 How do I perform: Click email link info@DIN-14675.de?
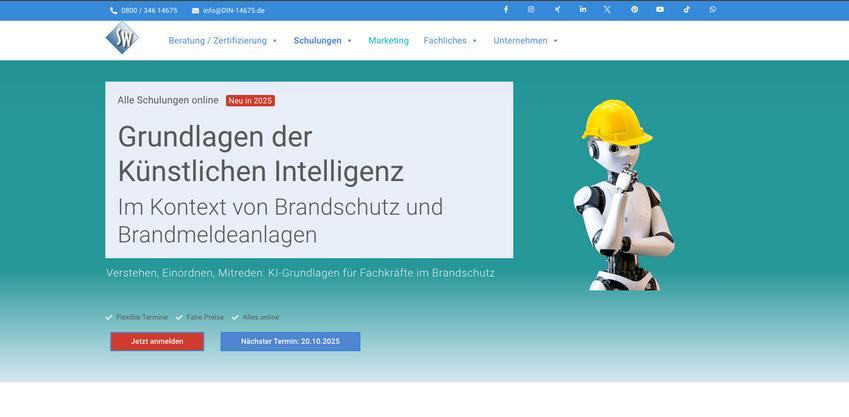click(x=233, y=10)
